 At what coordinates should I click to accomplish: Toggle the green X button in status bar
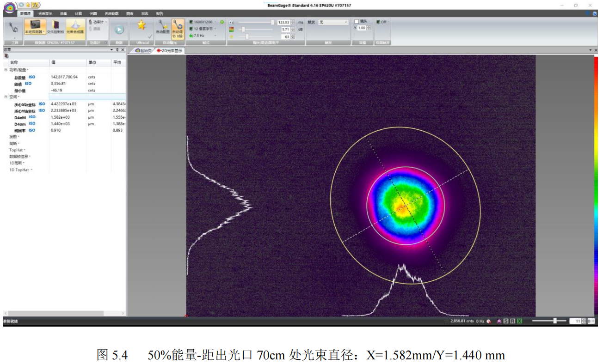[519, 321]
